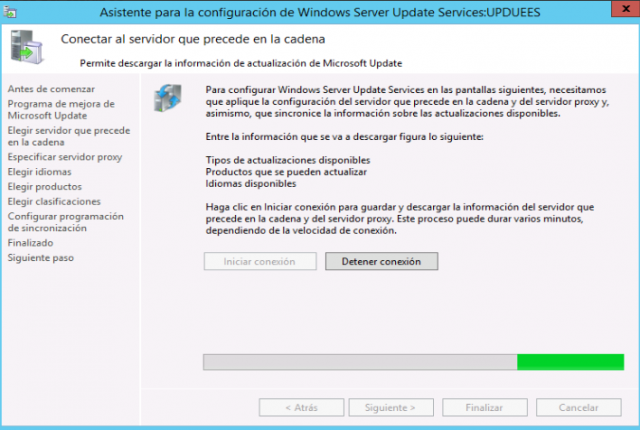Select the Siguiente paso sidebar item

pyautogui.click(x=41, y=258)
